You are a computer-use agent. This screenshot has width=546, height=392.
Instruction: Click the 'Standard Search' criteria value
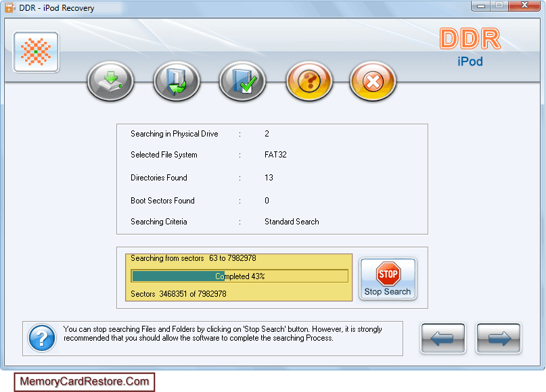point(292,222)
